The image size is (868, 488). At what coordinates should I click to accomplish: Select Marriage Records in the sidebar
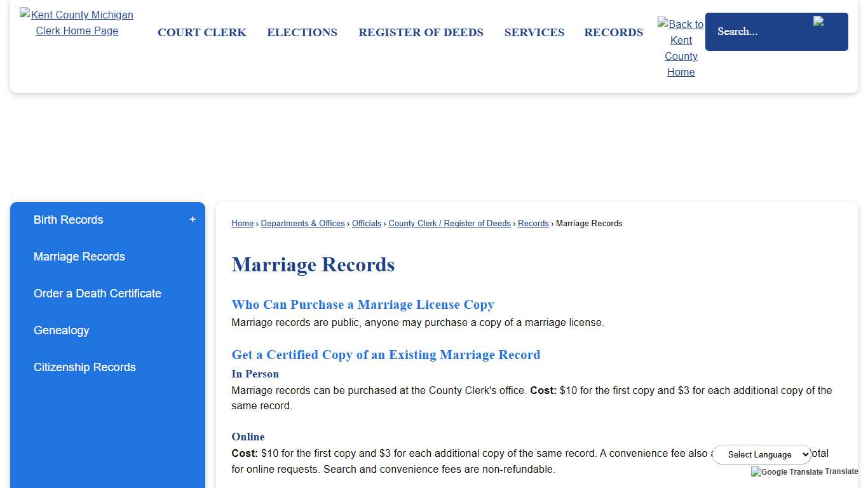tap(79, 257)
